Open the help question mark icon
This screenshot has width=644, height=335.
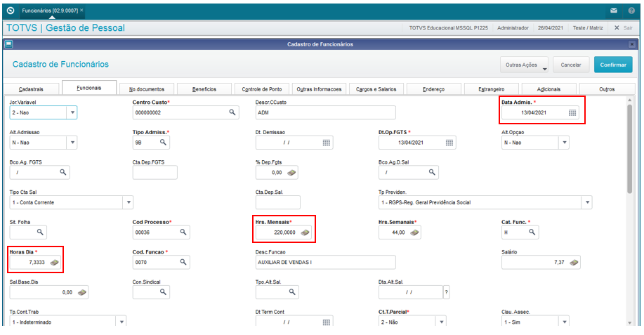point(631,11)
